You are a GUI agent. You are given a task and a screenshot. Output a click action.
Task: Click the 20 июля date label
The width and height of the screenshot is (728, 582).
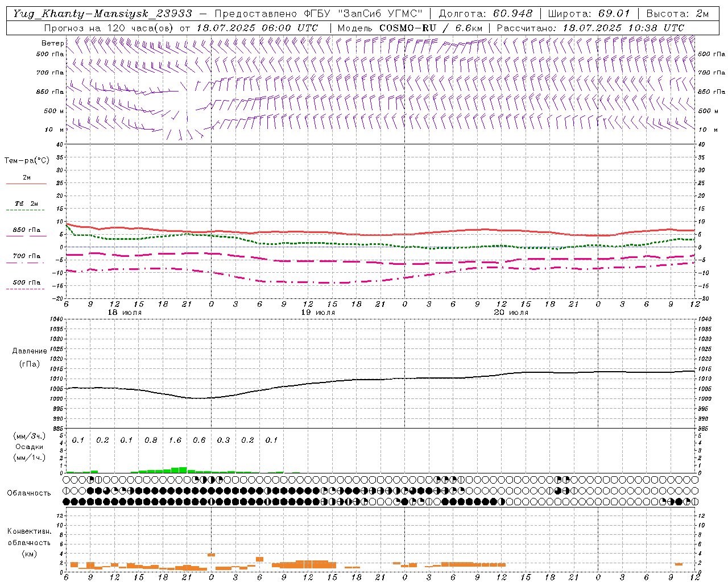click(x=511, y=313)
